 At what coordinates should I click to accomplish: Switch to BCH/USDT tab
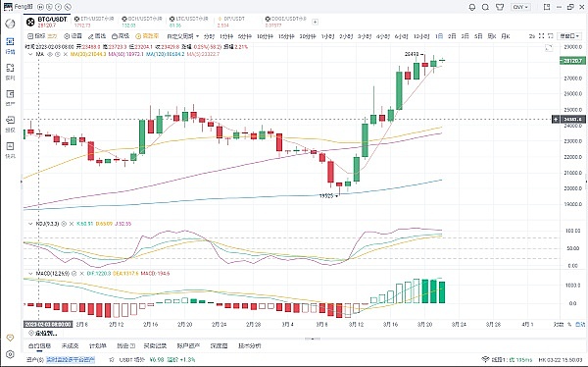pos(142,22)
